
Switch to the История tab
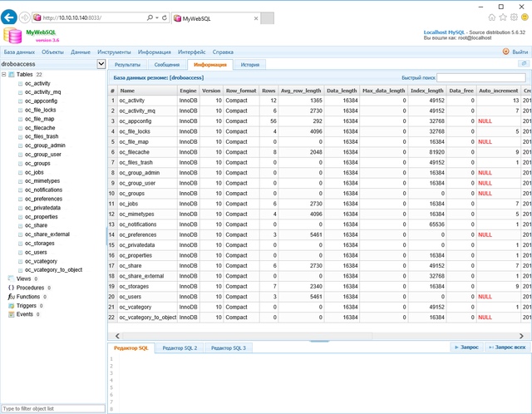click(x=249, y=64)
